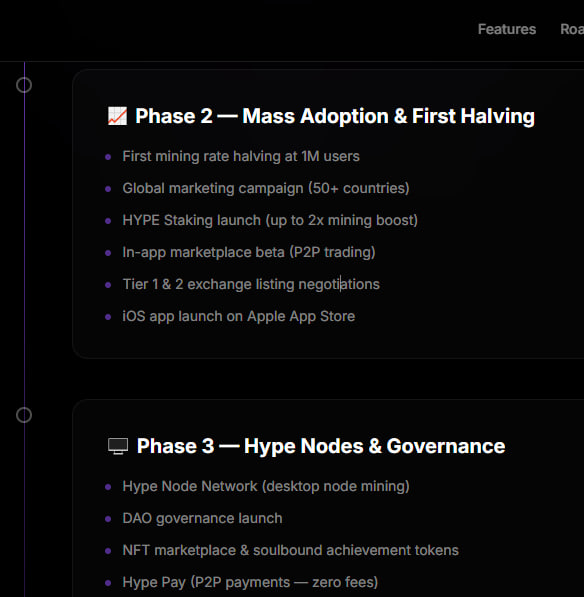
Task: Click 'Hype Node Network (desktop node mining)'
Action: click(x=266, y=486)
